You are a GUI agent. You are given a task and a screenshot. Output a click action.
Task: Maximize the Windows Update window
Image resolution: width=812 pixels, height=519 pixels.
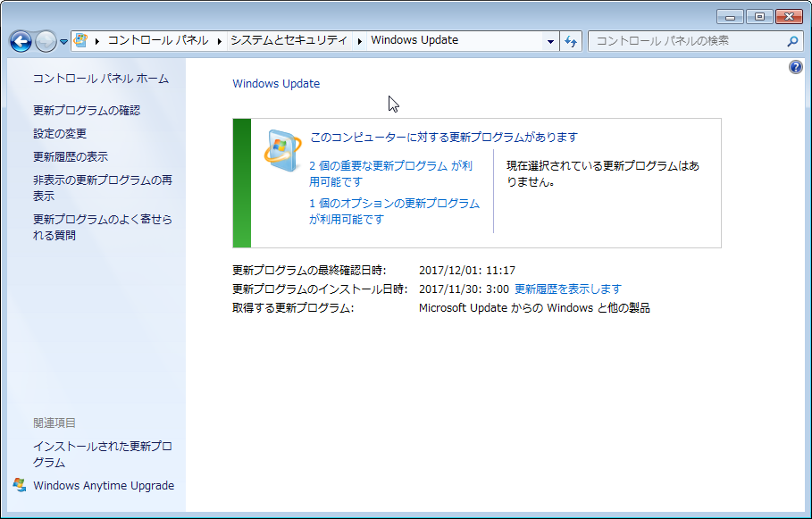point(759,17)
